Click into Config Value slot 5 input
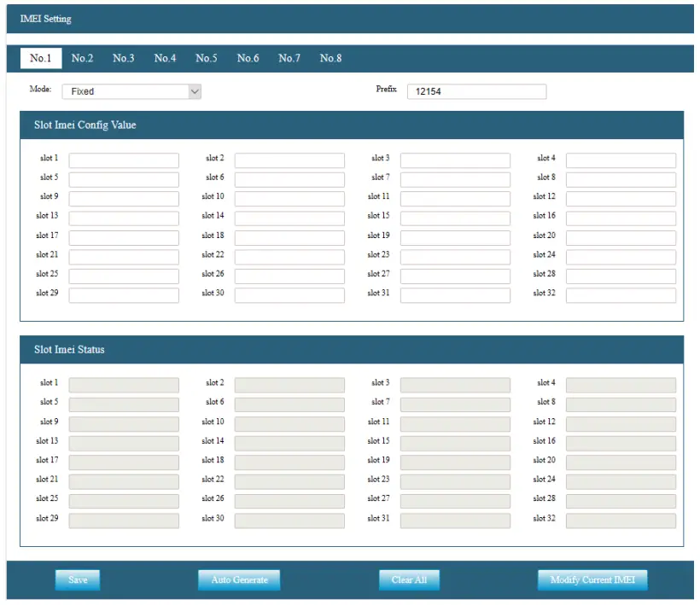The width and height of the screenshot is (700, 605). [x=124, y=179]
